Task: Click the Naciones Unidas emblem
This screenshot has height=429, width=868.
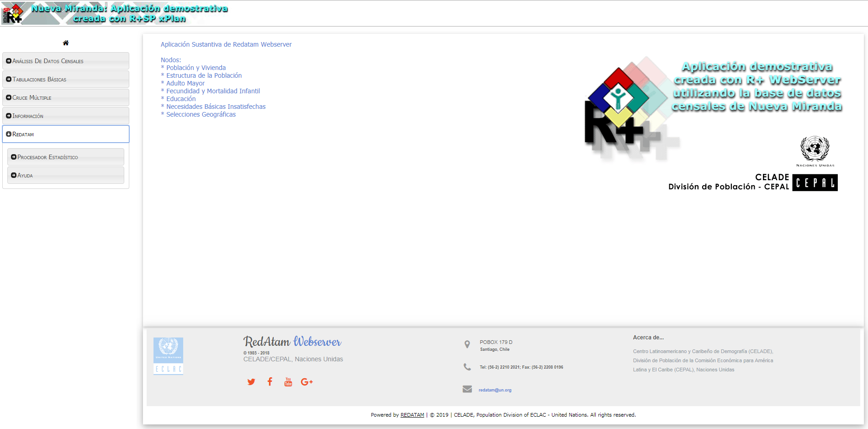Action: (815, 151)
